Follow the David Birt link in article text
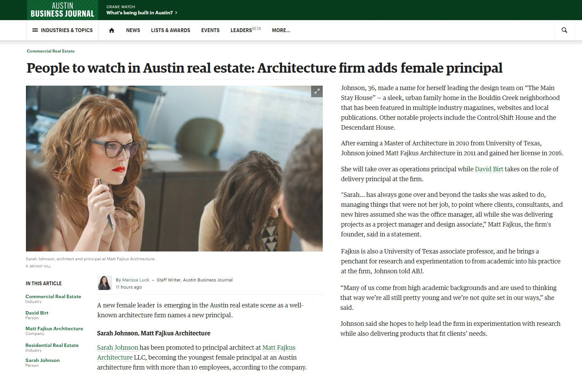 click(x=489, y=169)
